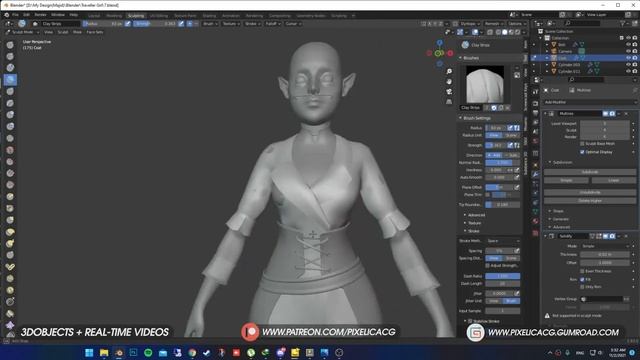Open the Add Modifier dropdown

[590, 102]
